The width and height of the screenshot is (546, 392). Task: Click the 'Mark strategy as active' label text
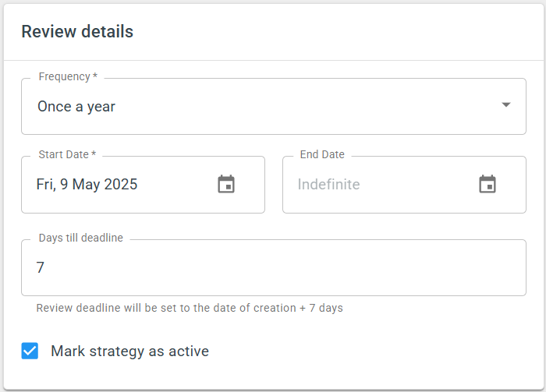[x=130, y=351]
